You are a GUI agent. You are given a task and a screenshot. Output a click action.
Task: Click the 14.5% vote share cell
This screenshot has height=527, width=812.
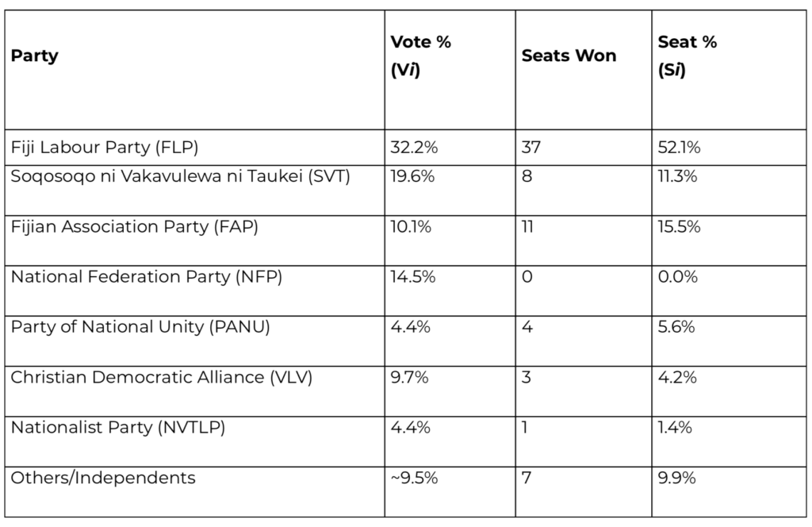(x=412, y=277)
